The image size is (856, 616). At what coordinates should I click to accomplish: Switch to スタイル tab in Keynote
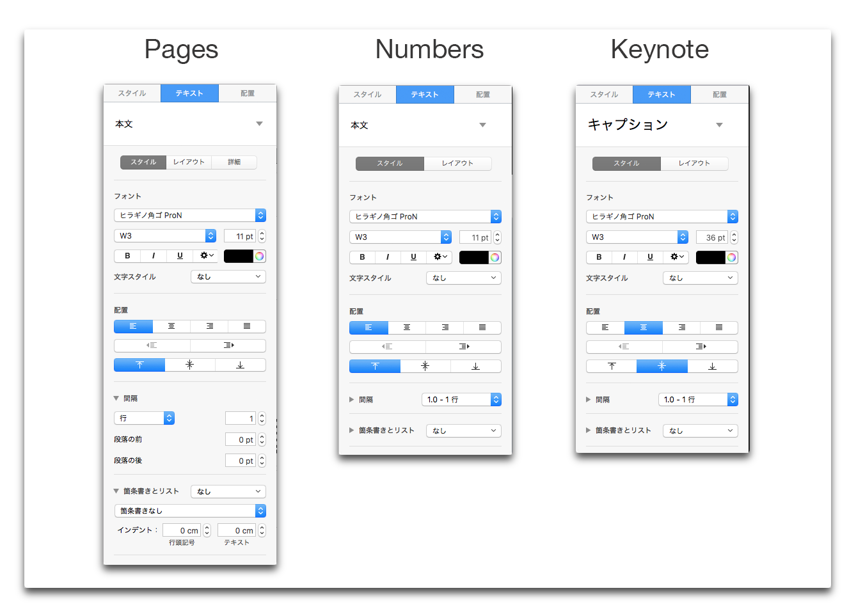tap(605, 95)
